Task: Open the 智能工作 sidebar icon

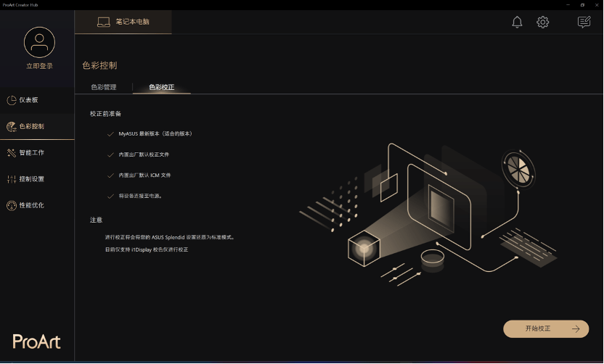Action: click(11, 153)
